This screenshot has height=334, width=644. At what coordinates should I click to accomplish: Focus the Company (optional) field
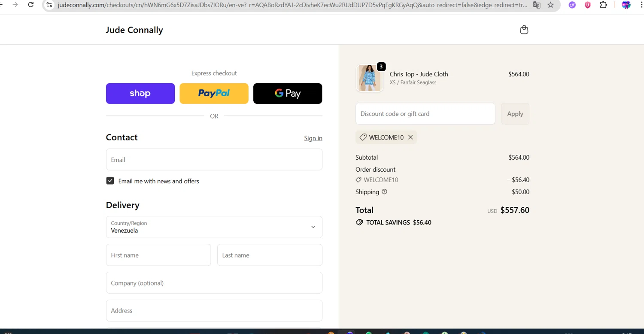pos(214,283)
